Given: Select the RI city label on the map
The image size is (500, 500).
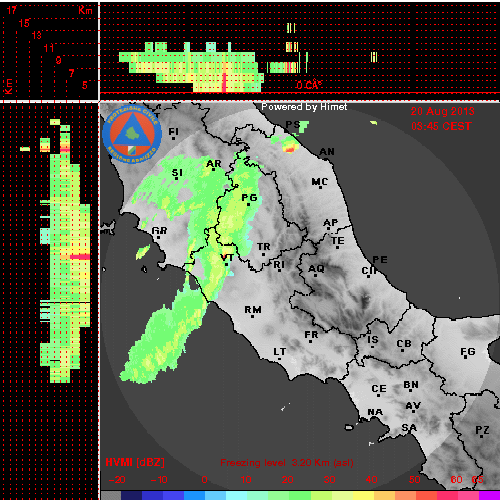Looking at the screenshot, I should pyautogui.click(x=279, y=265).
